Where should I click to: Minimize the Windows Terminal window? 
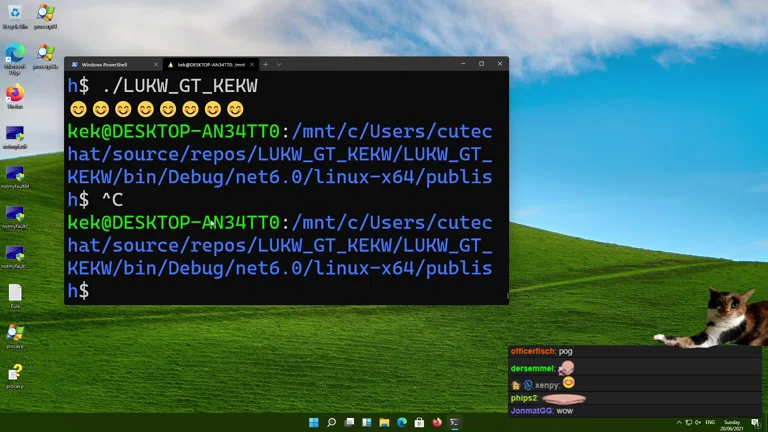click(463, 64)
